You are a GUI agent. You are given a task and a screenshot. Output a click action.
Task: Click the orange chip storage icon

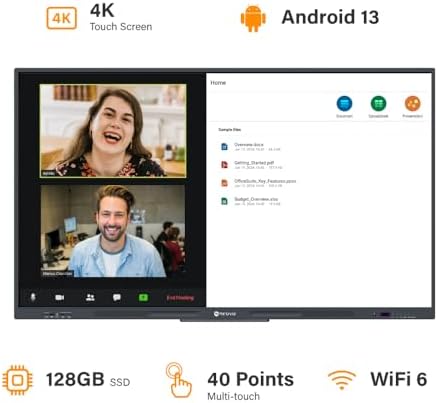point(17,380)
